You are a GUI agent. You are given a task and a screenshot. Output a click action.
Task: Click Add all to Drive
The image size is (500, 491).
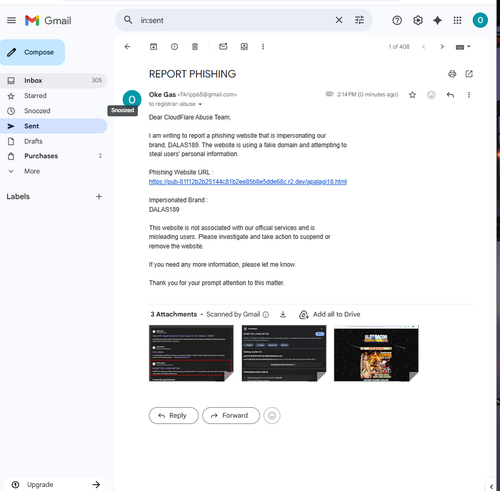[x=330, y=314]
